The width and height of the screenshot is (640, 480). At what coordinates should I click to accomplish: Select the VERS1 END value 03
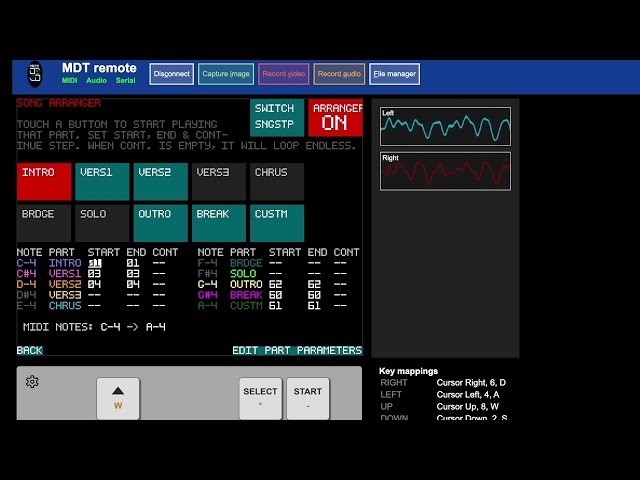(133, 274)
